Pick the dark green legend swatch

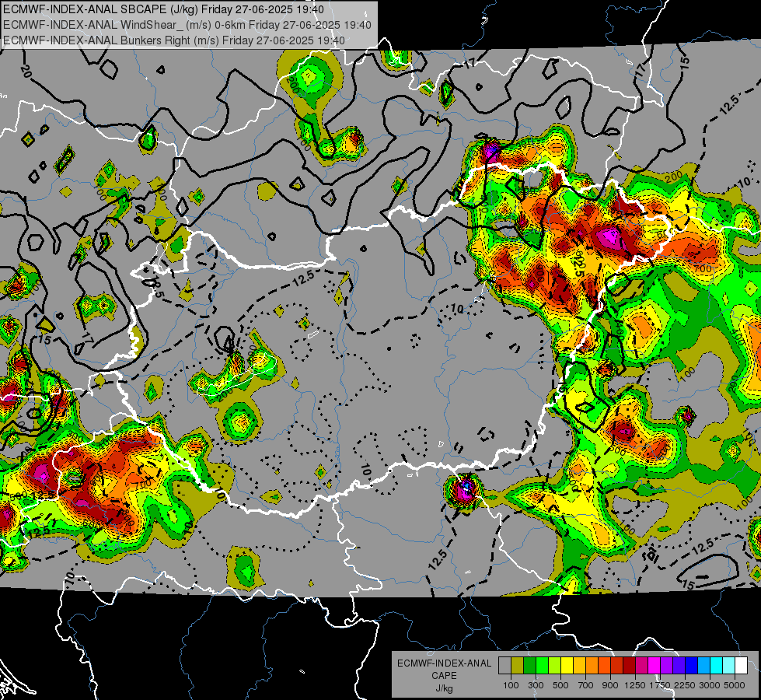529,666
